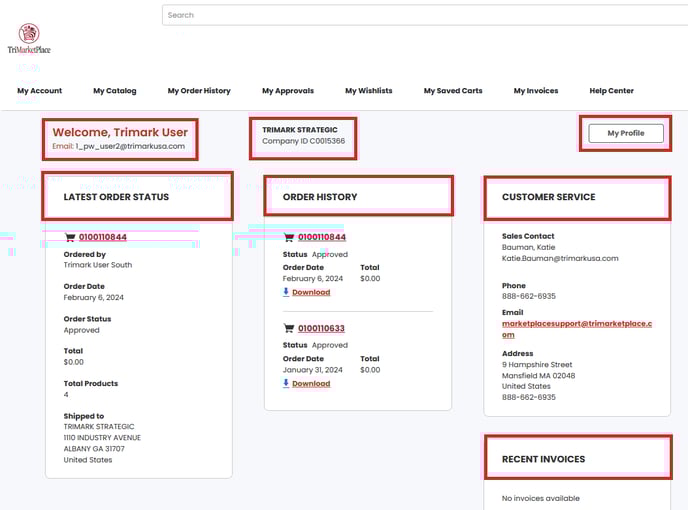688x510 pixels.
Task: Click Approved under Order Status label
Action: click(82, 330)
